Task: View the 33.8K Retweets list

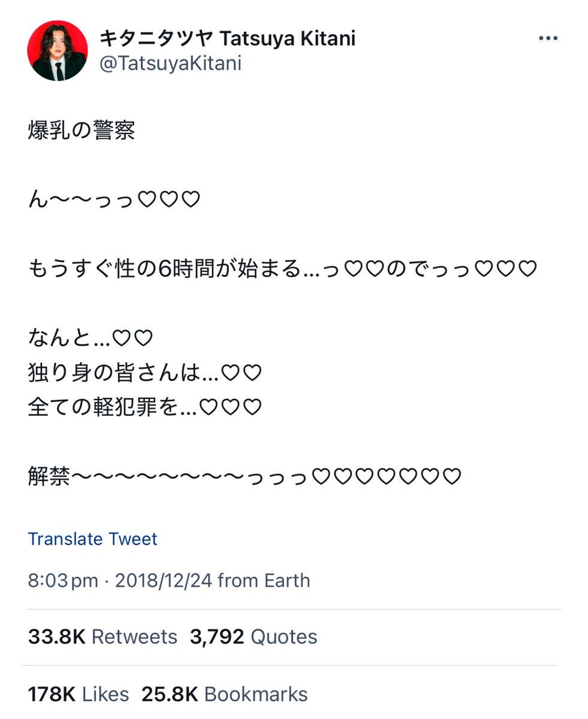Action: (102, 636)
